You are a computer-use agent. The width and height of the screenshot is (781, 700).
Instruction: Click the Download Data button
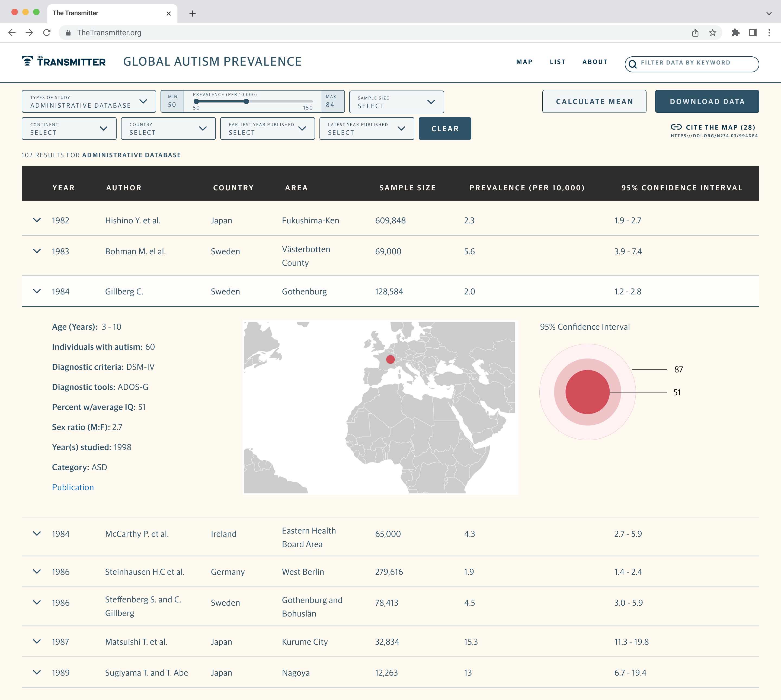pos(707,102)
